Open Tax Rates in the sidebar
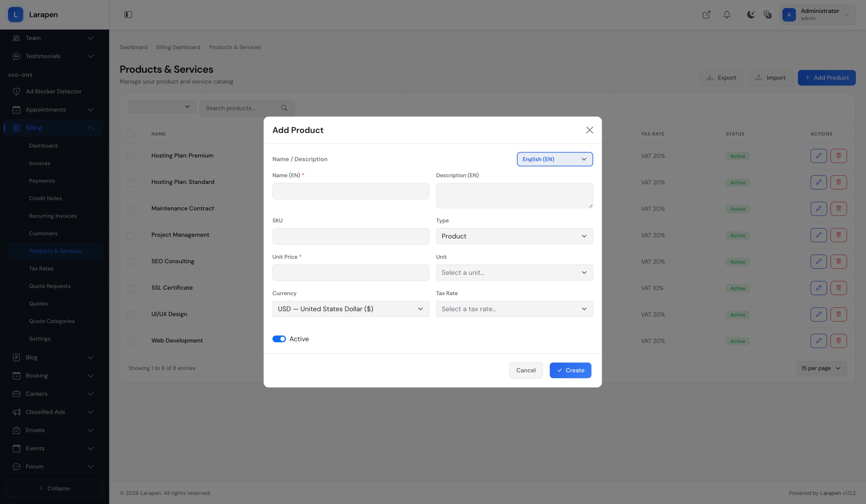Image resolution: width=866 pixels, height=504 pixels. point(41,268)
